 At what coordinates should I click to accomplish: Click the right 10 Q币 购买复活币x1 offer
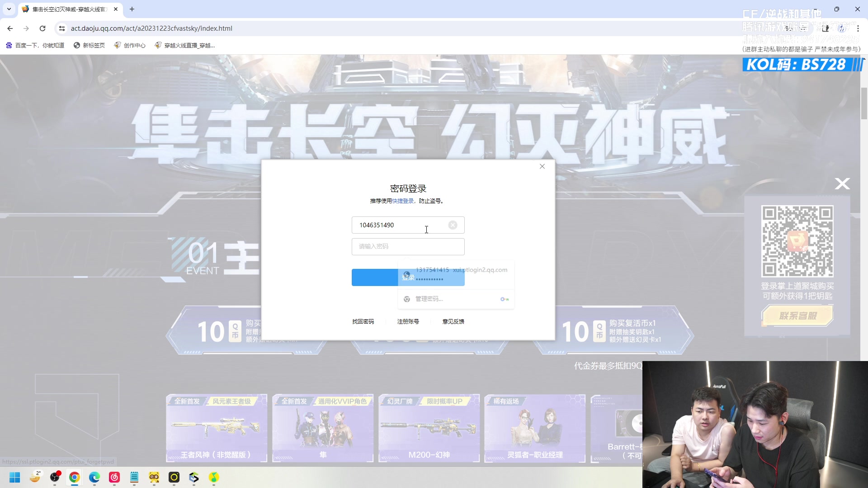tap(613, 331)
